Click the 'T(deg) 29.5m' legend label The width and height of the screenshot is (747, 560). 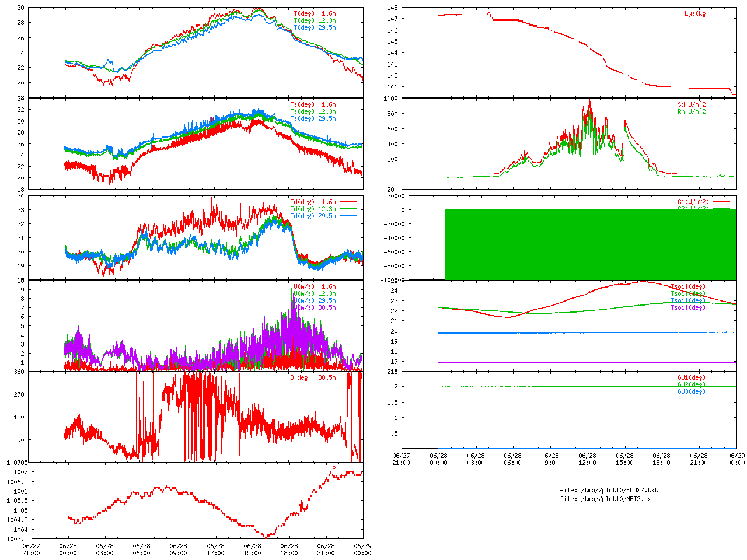click(x=315, y=27)
